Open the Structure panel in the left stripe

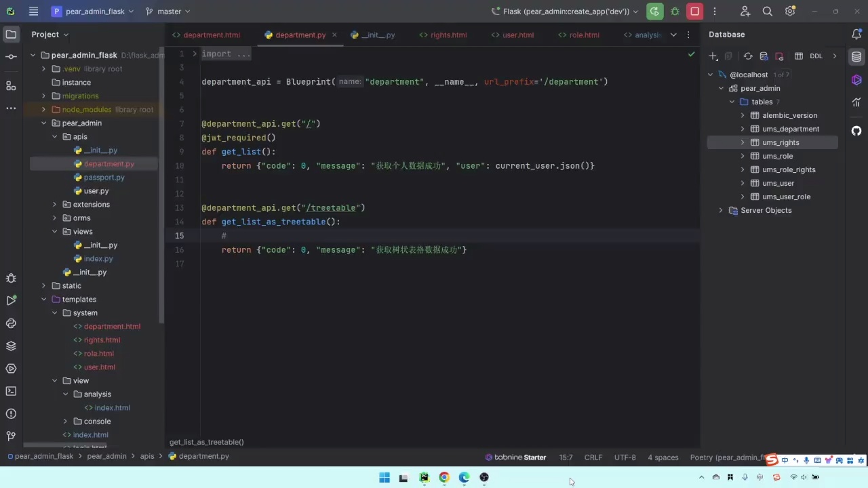(10, 86)
